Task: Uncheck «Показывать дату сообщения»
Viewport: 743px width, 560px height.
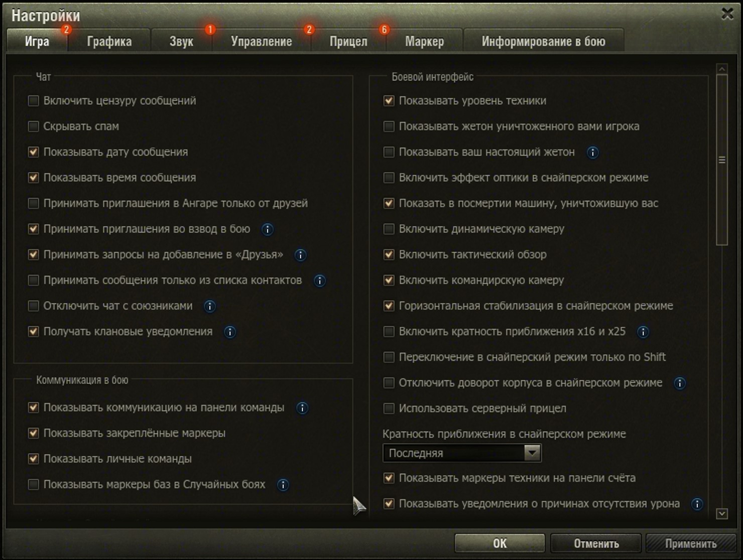Action: click(x=34, y=152)
